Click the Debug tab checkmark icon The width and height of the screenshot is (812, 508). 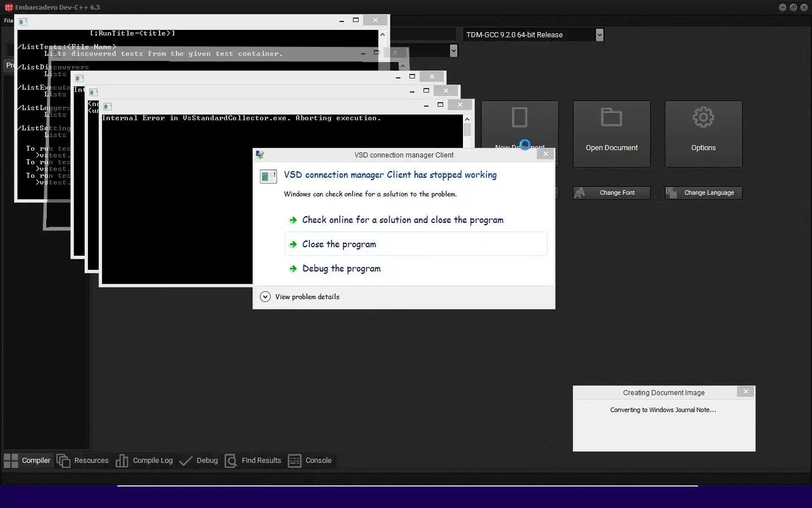[186, 461]
